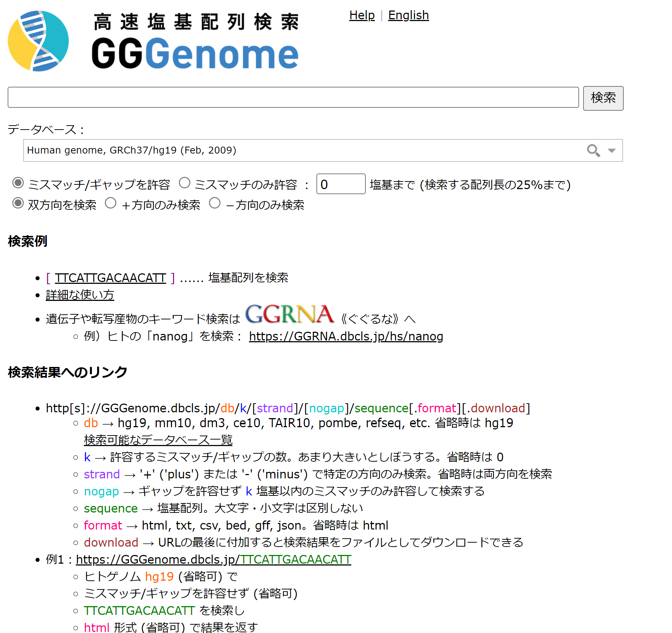The width and height of the screenshot is (672, 633).
Task: Switch to English language page
Action: [408, 15]
